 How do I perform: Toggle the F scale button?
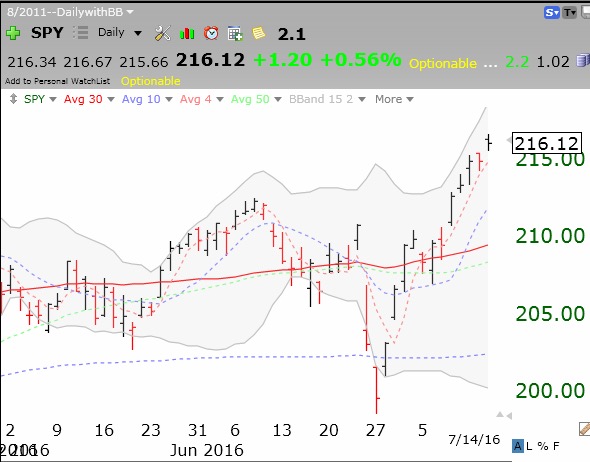coord(556,447)
